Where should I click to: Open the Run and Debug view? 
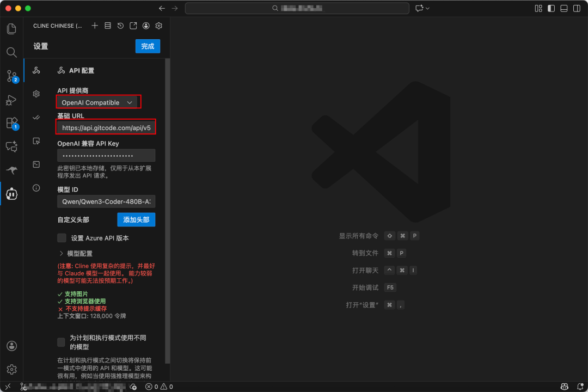(x=11, y=100)
